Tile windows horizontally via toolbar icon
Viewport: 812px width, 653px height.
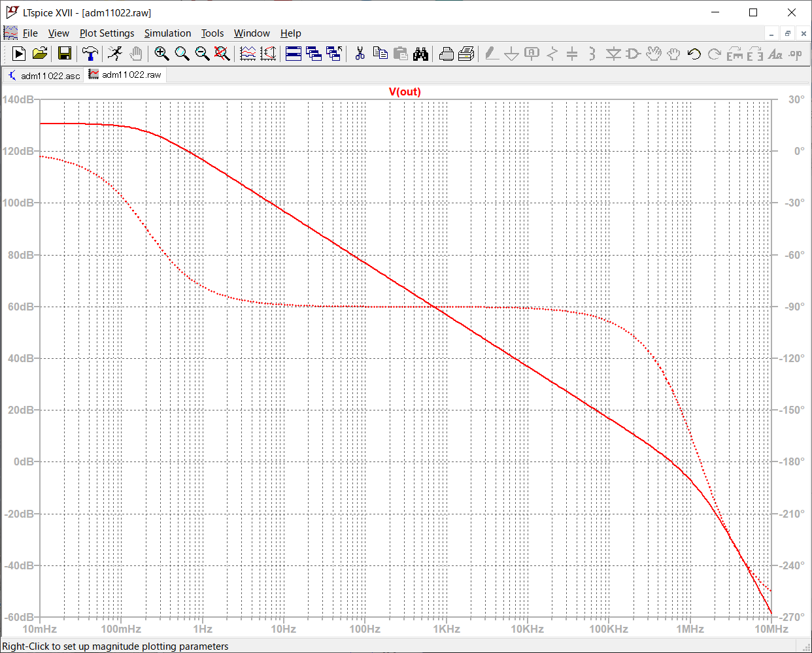[x=294, y=54]
